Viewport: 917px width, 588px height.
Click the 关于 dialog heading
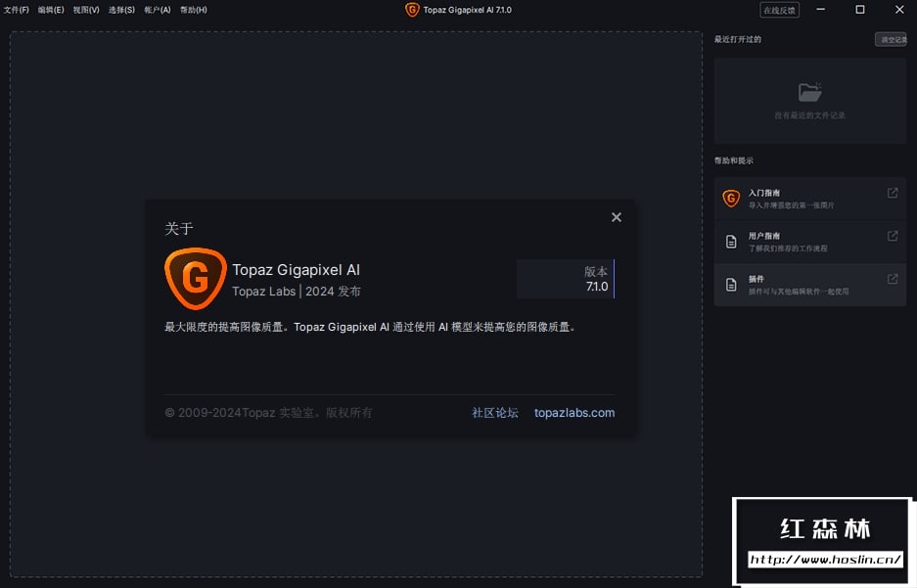179,229
